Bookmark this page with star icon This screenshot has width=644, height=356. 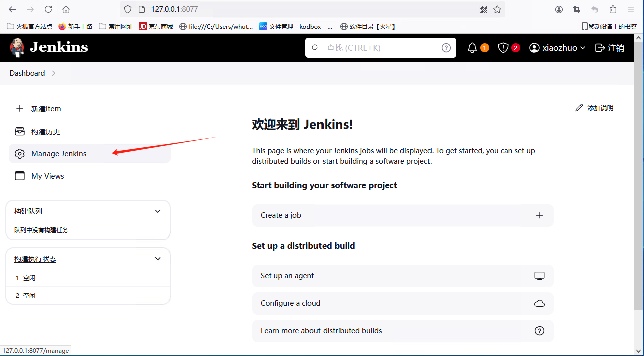click(x=497, y=9)
